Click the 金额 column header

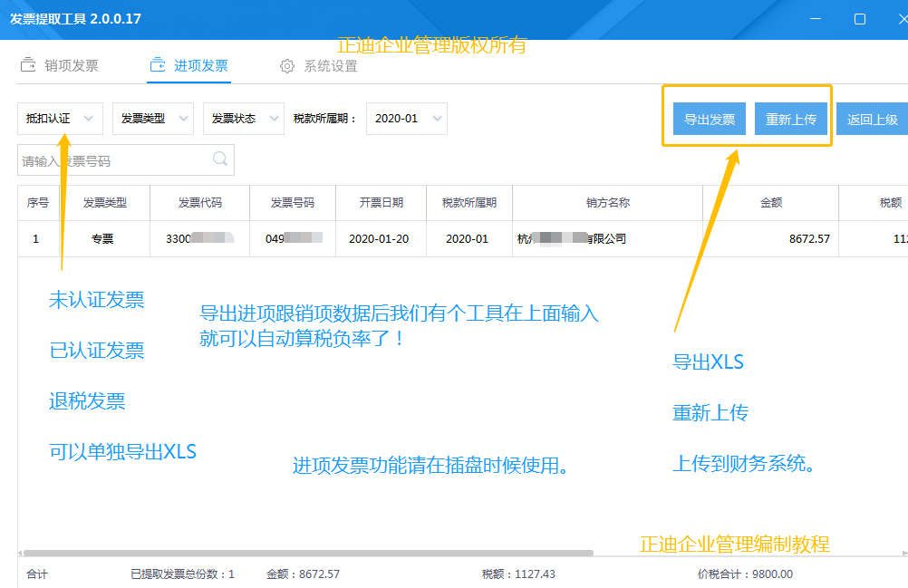[x=770, y=203]
